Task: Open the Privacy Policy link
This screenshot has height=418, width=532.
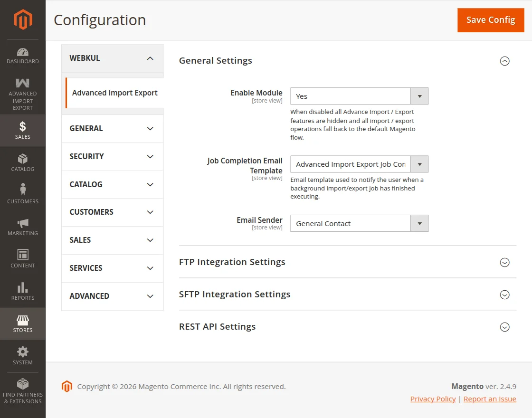Action: pyautogui.click(x=433, y=399)
